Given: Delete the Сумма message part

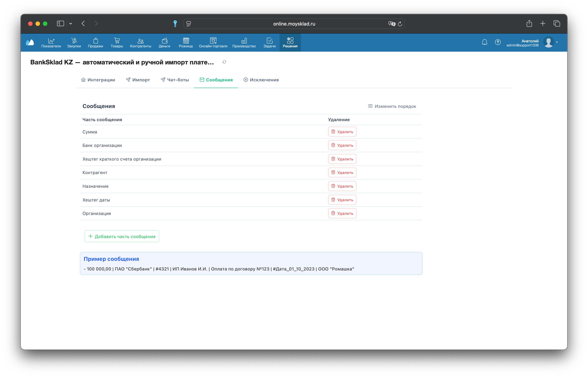Looking at the screenshot, I should tap(342, 132).
